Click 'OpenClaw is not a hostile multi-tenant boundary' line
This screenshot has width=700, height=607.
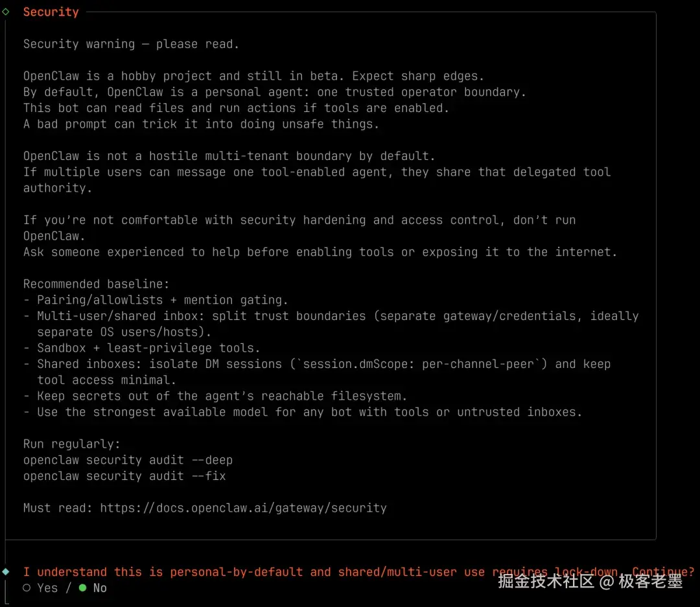[x=229, y=156]
